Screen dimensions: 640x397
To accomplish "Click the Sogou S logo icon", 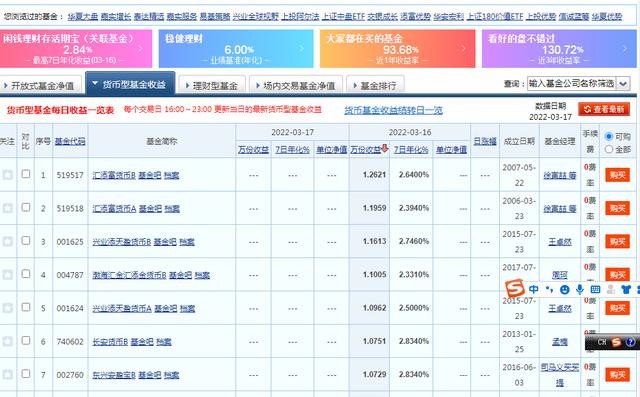I will 515,288.
